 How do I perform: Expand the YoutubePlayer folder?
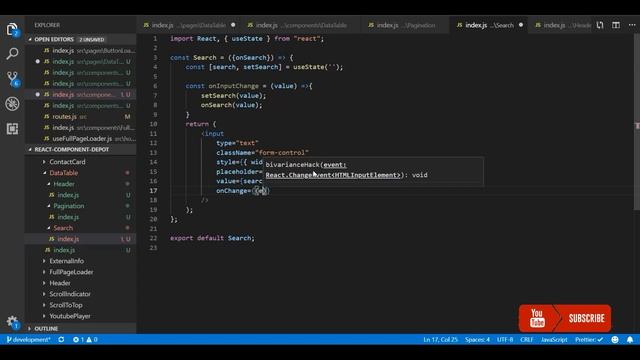click(x=70, y=316)
